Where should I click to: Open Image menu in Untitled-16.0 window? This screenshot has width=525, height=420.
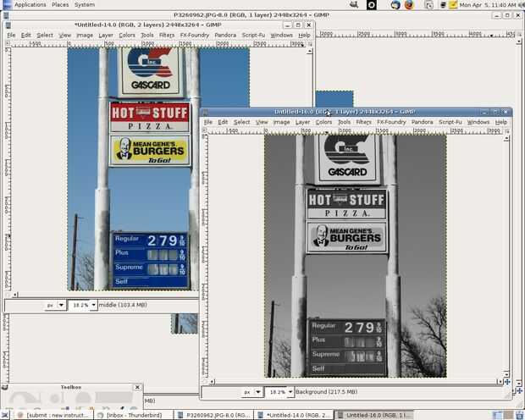[x=282, y=122]
